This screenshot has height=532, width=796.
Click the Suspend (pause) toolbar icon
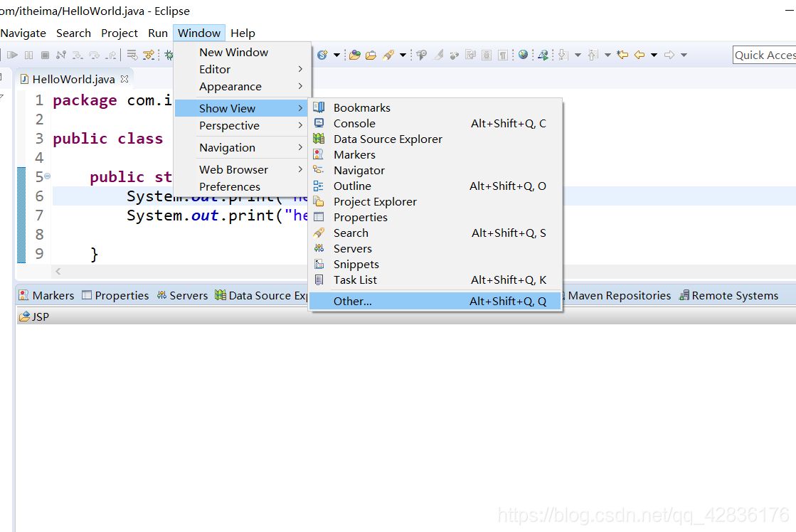(x=29, y=55)
